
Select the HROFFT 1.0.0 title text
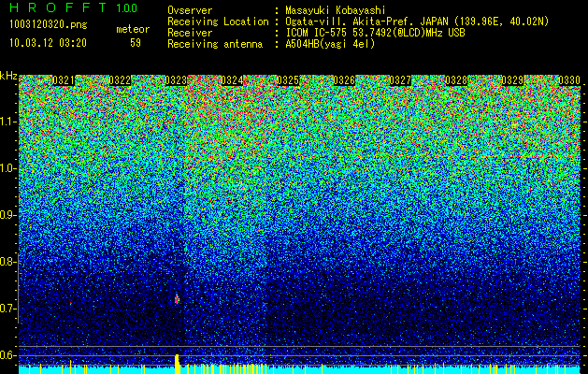(73, 7)
